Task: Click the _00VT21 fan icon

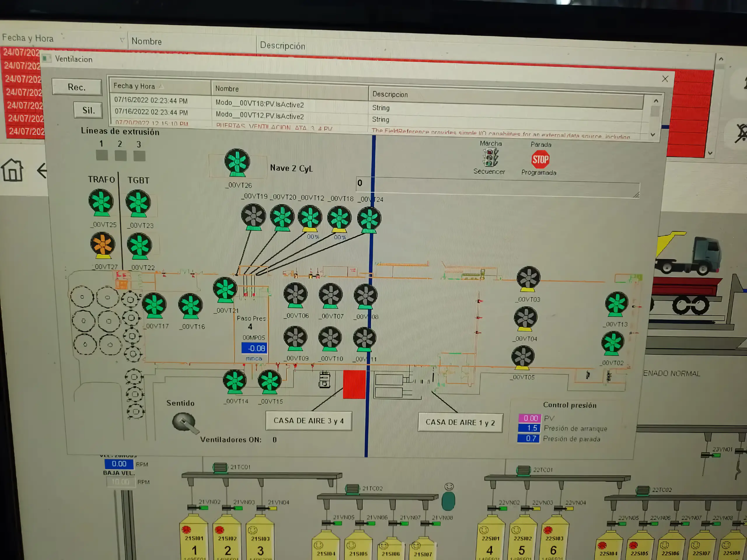Action: [x=225, y=290]
